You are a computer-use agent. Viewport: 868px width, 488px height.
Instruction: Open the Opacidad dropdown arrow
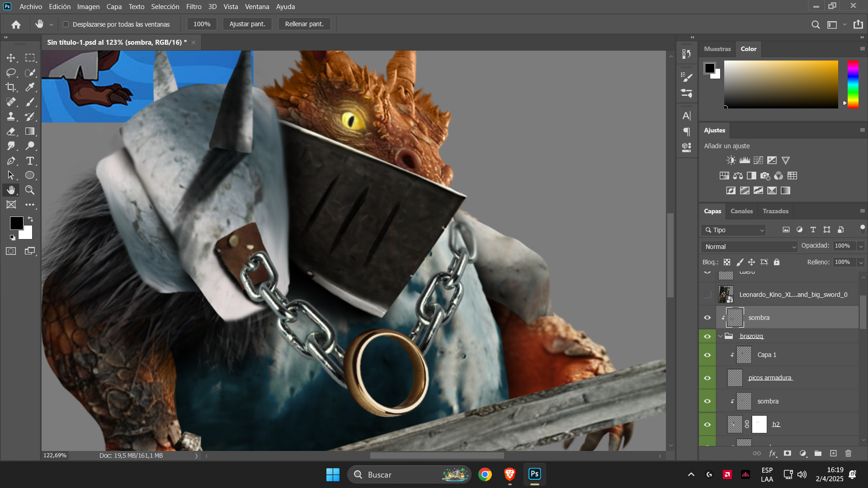click(861, 246)
